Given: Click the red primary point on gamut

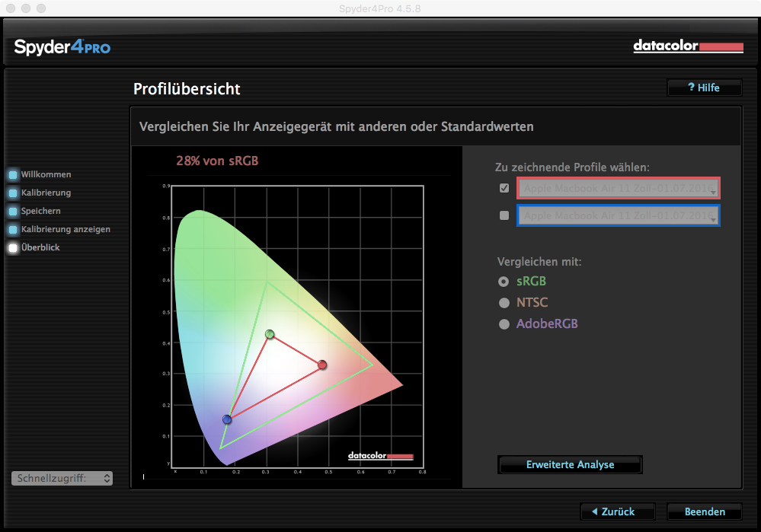Looking at the screenshot, I should pyautogui.click(x=322, y=365).
